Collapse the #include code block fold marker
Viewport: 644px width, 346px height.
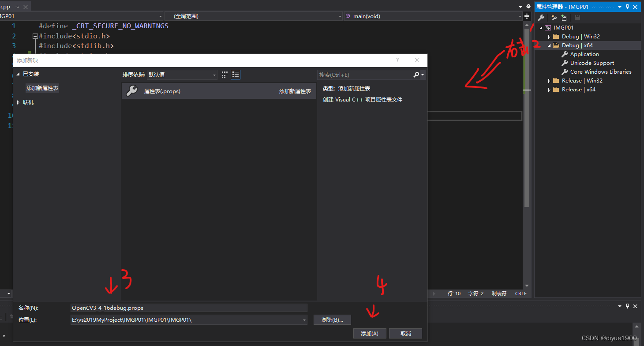pos(35,36)
